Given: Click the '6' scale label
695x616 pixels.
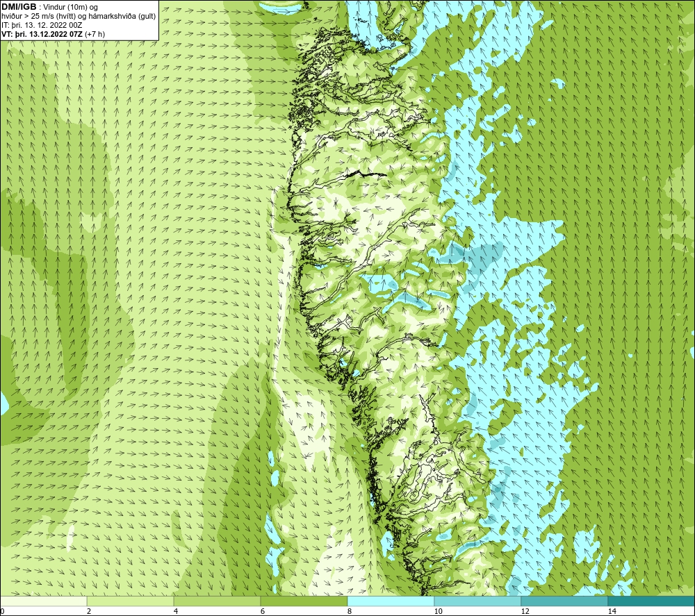Looking at the screenshot, I should pyautogui.click(x=263, y=611).
